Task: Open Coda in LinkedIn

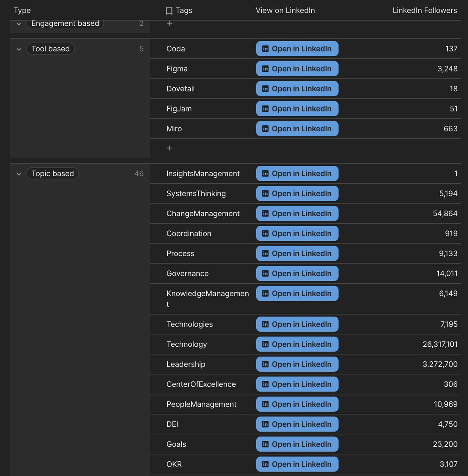Action: (297, 49)
